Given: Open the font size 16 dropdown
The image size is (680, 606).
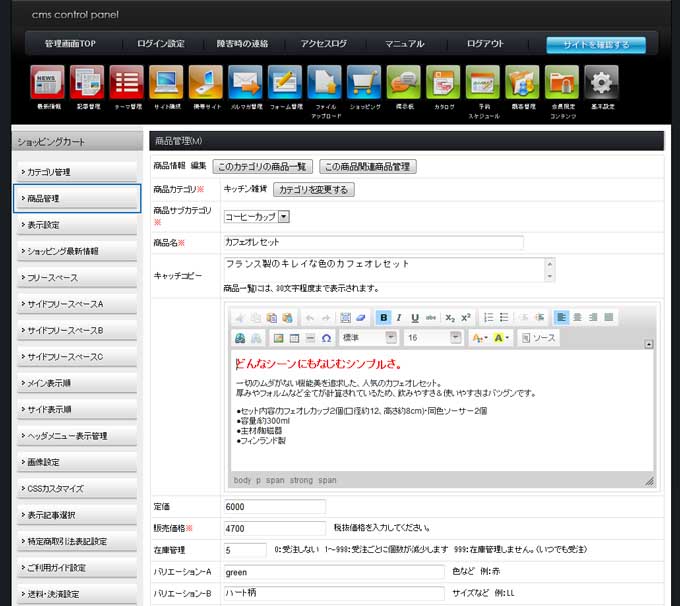Looking at the screenshot, I should [455, 338].
